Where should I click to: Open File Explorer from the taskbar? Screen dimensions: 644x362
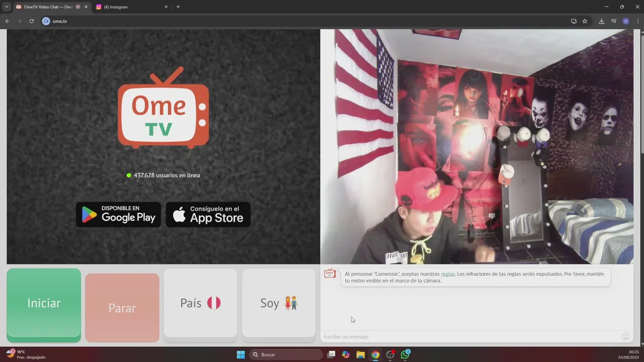360,354
